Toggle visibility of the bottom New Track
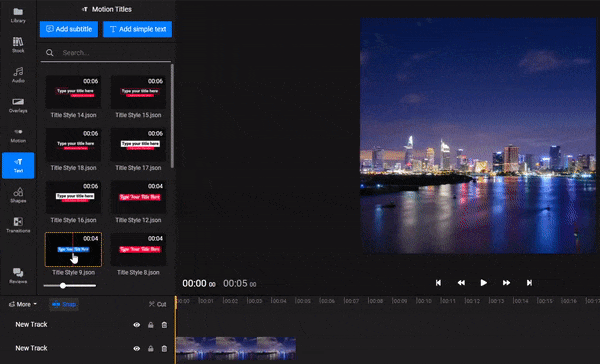Image resolution: width=600 pixels, height=364 pixels. point(137,348)
